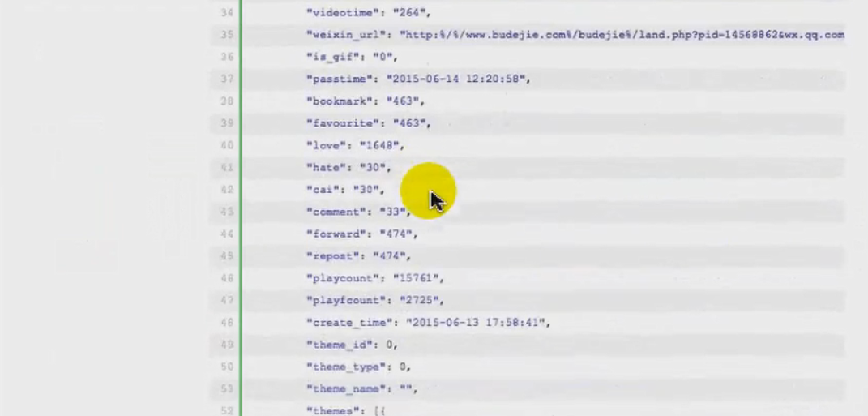Click the "favourite" key
The image size is (868, 416).
tap(342, 123)
